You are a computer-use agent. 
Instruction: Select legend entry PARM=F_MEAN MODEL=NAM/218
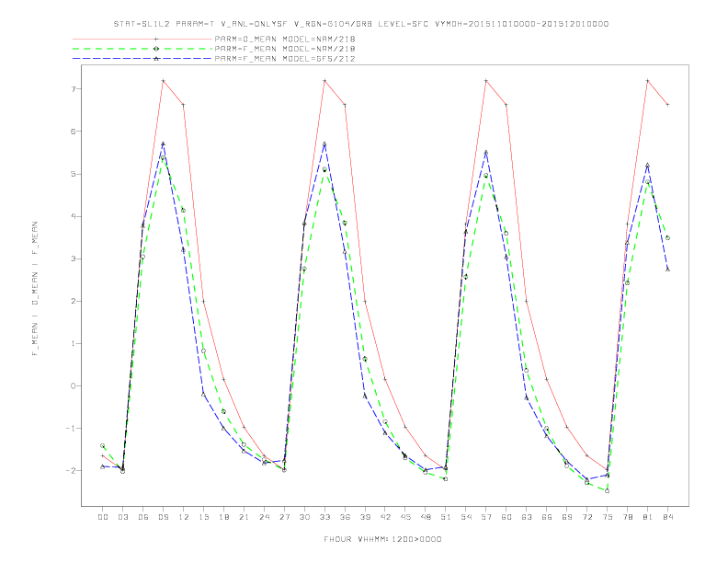285,49
